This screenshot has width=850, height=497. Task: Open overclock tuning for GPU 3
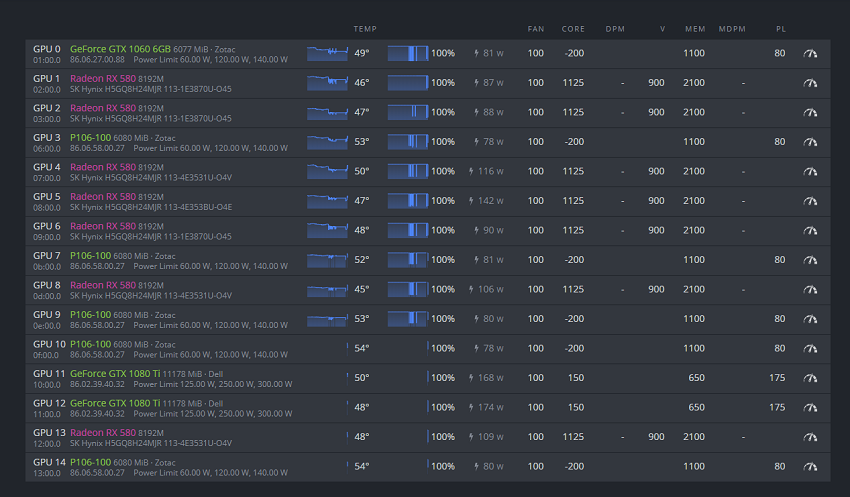[810, 142]
